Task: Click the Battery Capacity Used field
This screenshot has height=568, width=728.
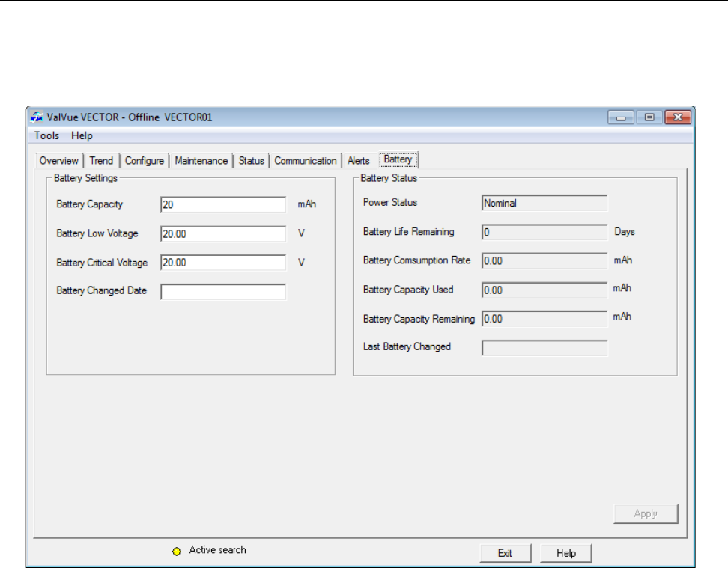Action: (545, 290)
